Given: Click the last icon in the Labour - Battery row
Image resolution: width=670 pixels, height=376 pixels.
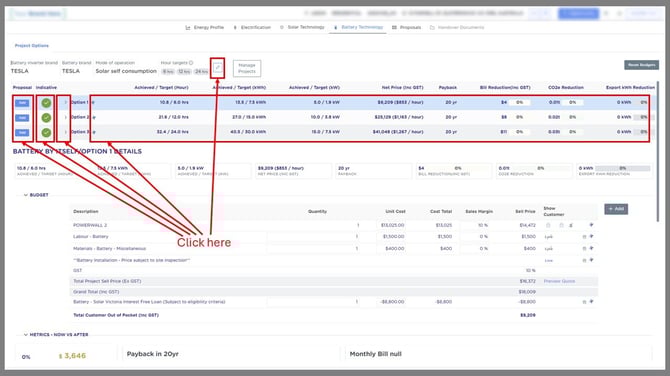Looking at the screenshot, I should (x=591, y=236).
